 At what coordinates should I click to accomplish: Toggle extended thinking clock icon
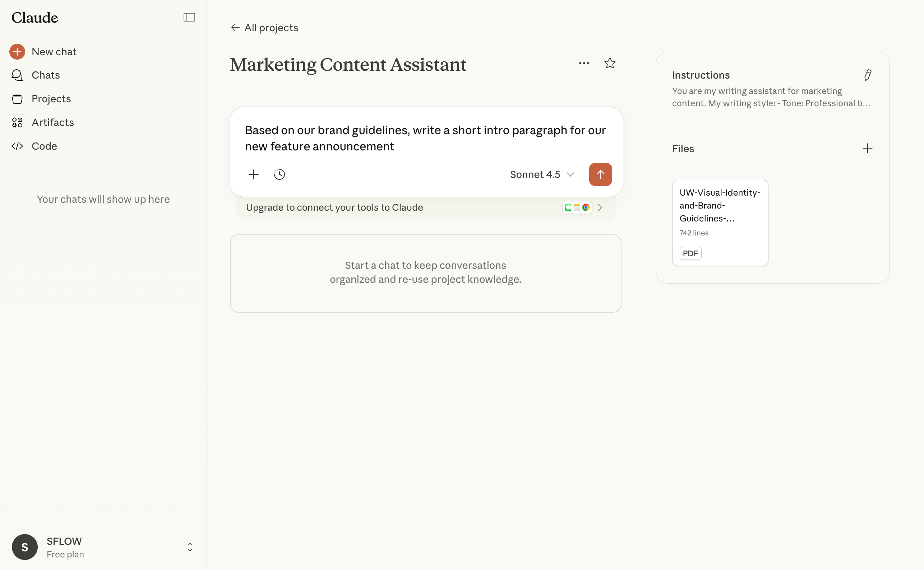coord(279,174)
